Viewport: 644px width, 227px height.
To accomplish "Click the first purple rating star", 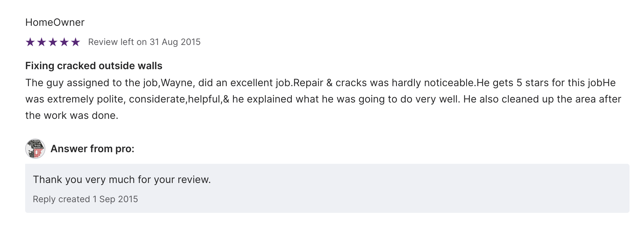I will click(x=30, y=42).
